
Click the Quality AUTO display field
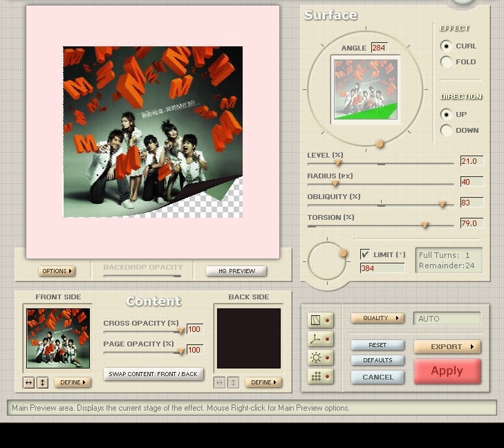coord(447,319)
